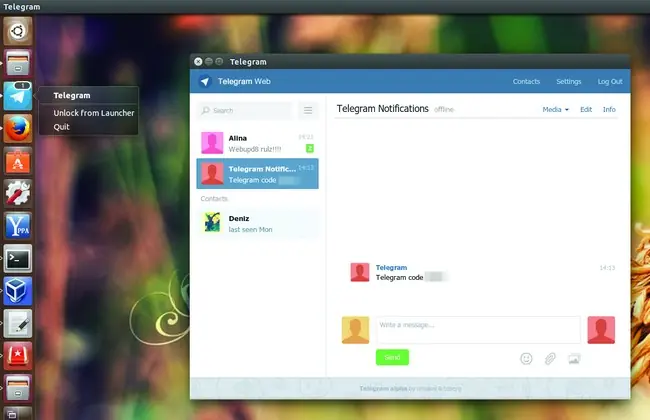
Task: Click the Telegram Notifications chat title
Action: pyautogui.click(x=383, y=109)
